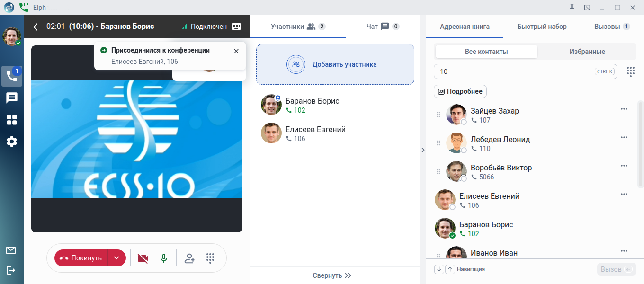
Task: Open more options for Воробьёв Виктор
Action: [624, 166]
